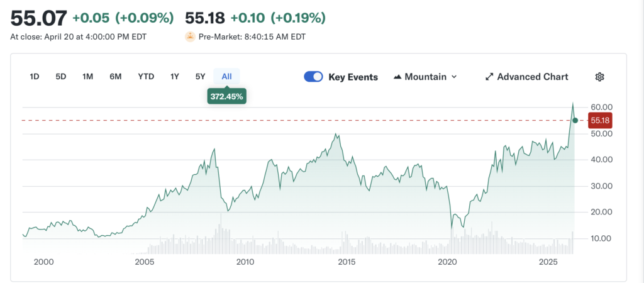The width and height of the screenshot is (644, 283).
Task: Click the Pre-Market sunrise icon
Action: tap(190, 36)
